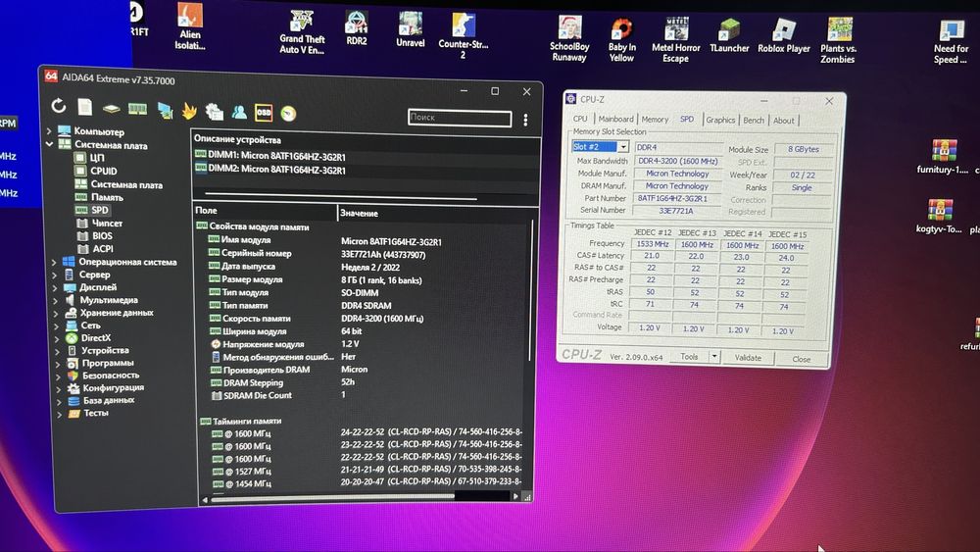Open the SchoolBoy Runaway desktop icon
Image resolution: width=980 pixels, height=552 pixels.
coord(569,39)
